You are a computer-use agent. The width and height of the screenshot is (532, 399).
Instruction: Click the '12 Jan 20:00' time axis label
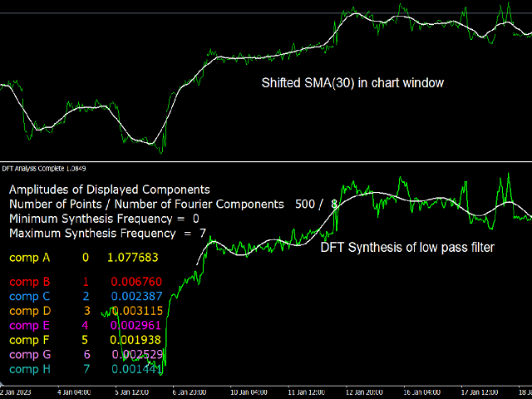coord(364,392)
